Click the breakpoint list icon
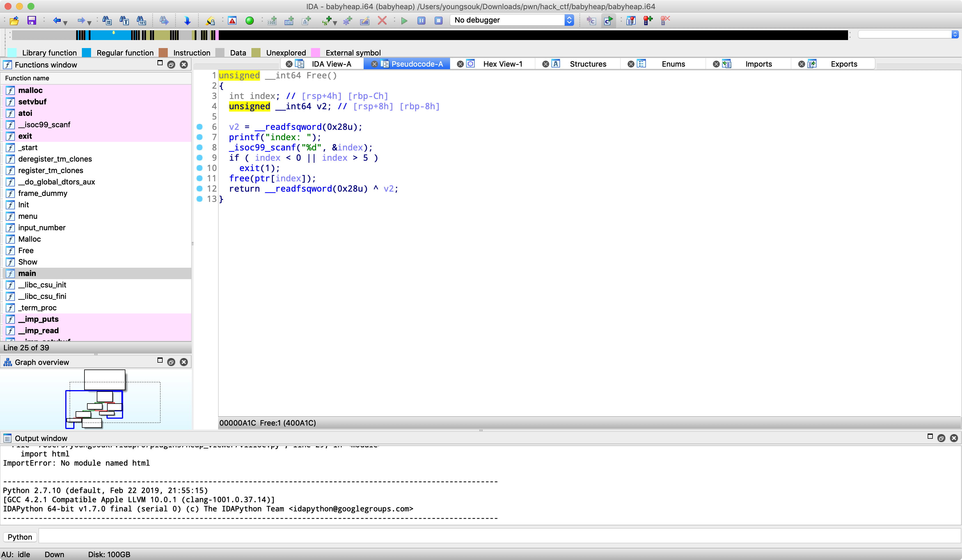 tap(631, 20)
